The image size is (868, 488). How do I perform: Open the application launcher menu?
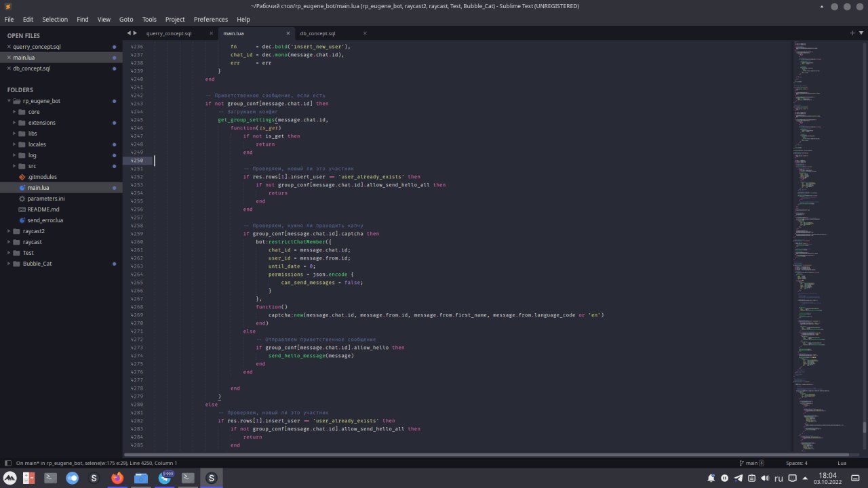click(9, 478)
